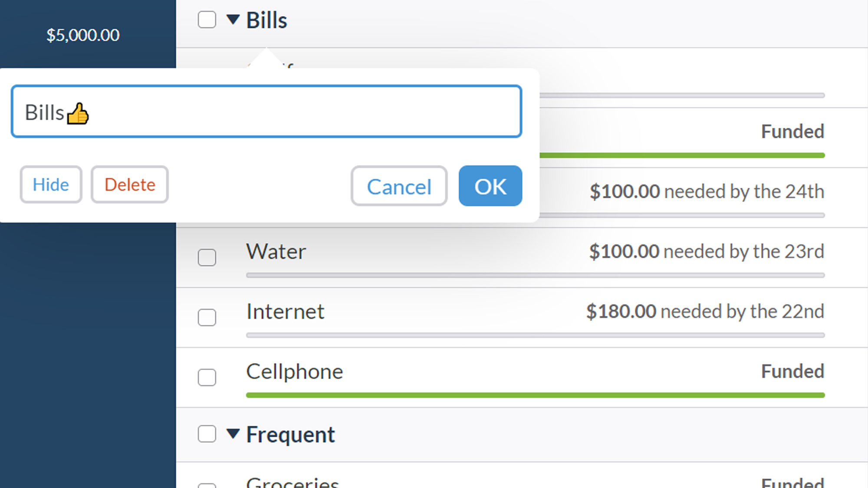Click the Cellphone green funded progress bar
This screenshot has height=488, width=868.
[535, 395]
